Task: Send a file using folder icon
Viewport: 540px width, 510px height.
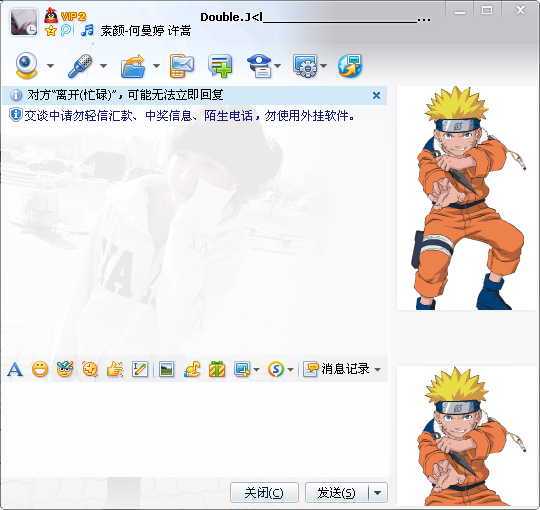Action: 133,66
